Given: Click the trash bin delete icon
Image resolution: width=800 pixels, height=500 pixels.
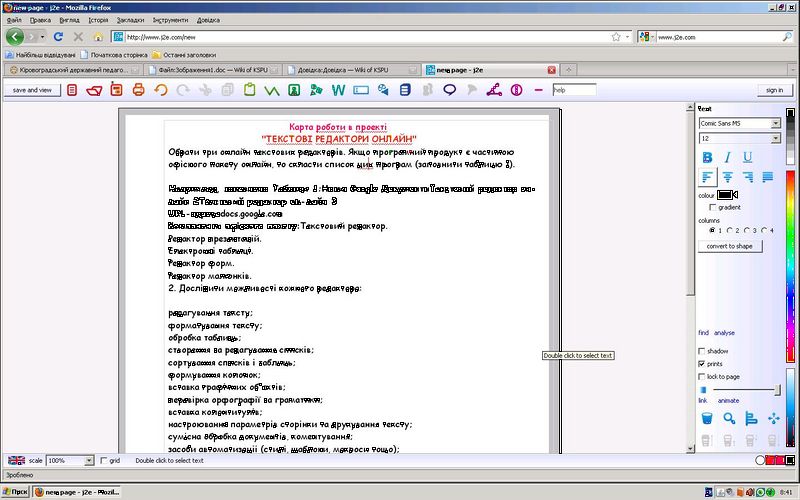Looking at the screenshot, I should pos(706,417).
